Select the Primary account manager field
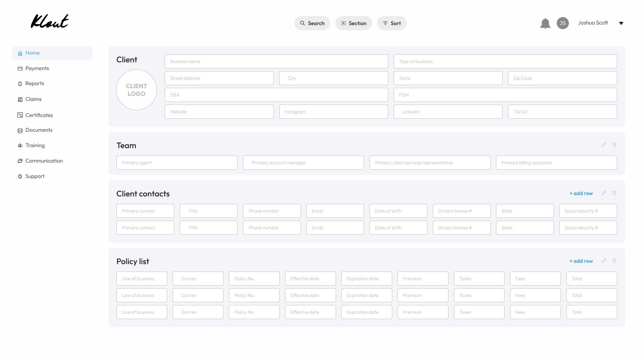This screenshot has width=644, height=362. click(x=303, y=163)
